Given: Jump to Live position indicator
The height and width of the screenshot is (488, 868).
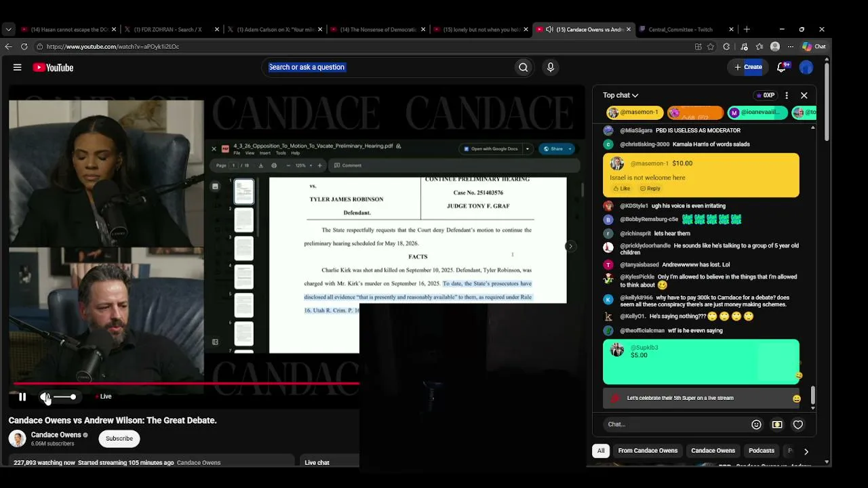Looking at the screenshot, I should 104,396.
